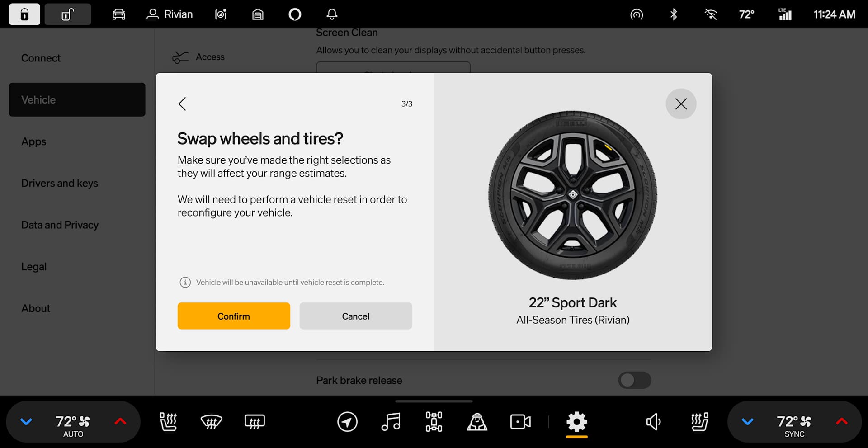868x448 pixels.
Task: Toggle driver seat heater icon
Action: click(x=168, y=422)
